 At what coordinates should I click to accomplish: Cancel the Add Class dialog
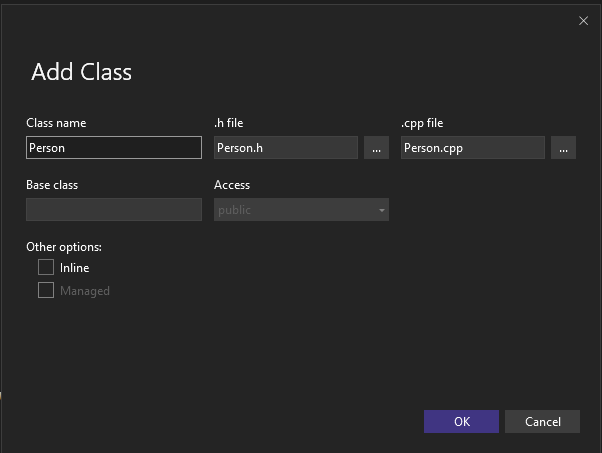click(542, 421)
